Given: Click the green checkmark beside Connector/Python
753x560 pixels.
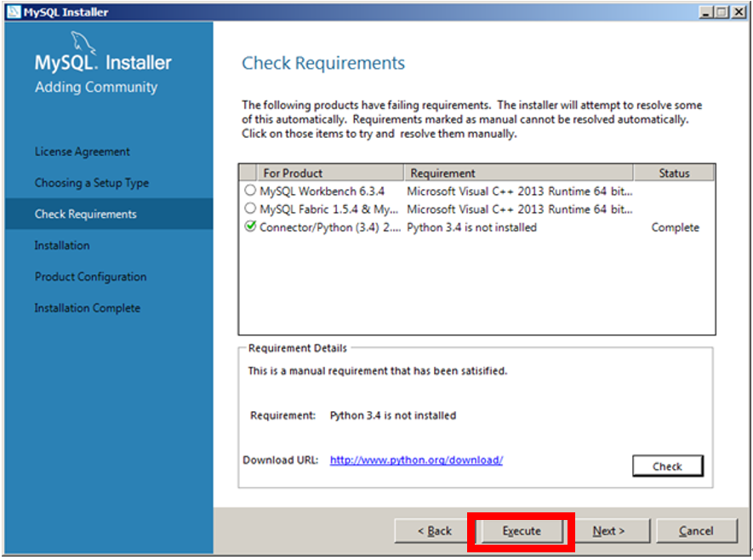Looking at the screenshot, I should tap(250, 227).
